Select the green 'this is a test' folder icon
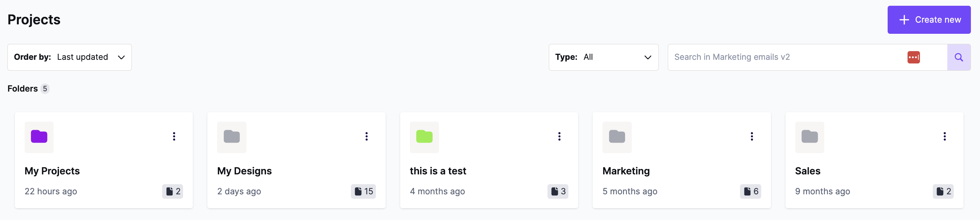The image size is (980, 220). 424,137
